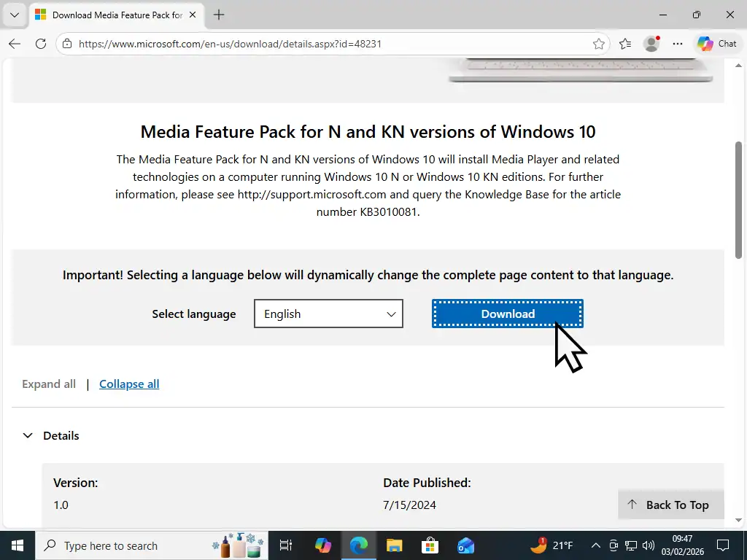Image resolution: width=747 pixels, height=560 pixels.
Task: Open the favorites collections icon
Action: pyautogui.click(x=624, y=44)
